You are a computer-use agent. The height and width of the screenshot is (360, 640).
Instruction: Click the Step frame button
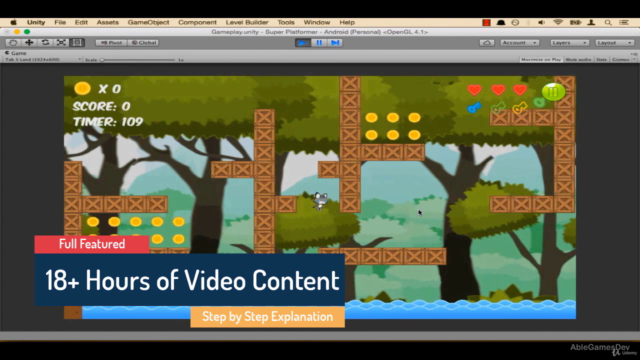335,42
